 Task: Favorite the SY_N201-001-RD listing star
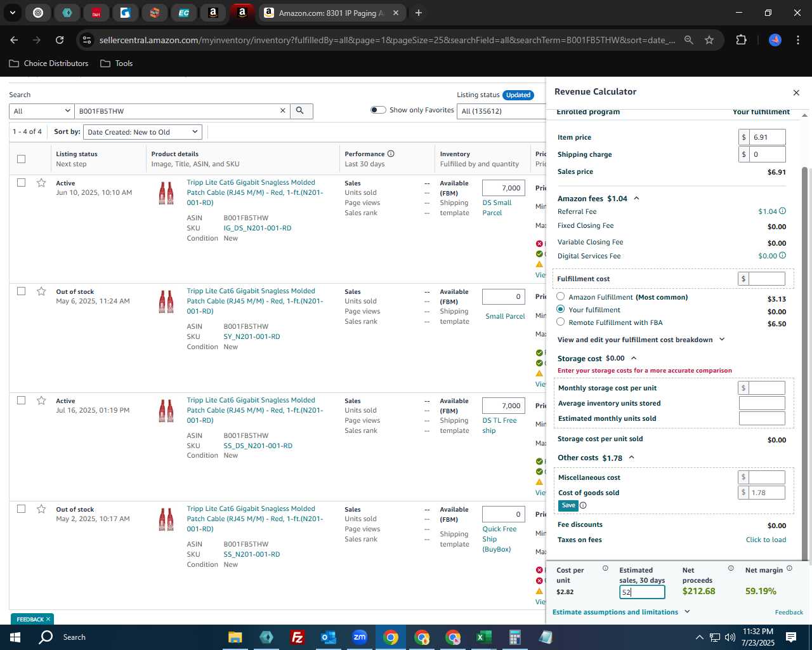(41, 291)
